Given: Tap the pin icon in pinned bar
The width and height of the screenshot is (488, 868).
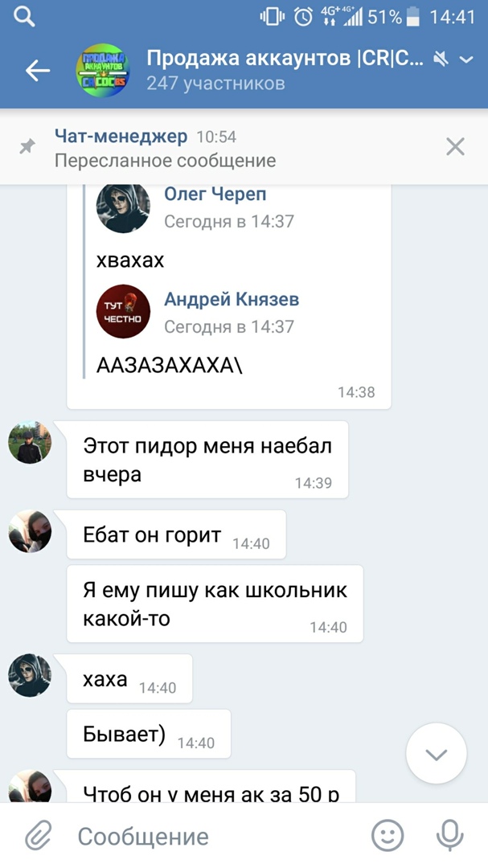Looking at the screenshot, I should [x=27, y=147].
